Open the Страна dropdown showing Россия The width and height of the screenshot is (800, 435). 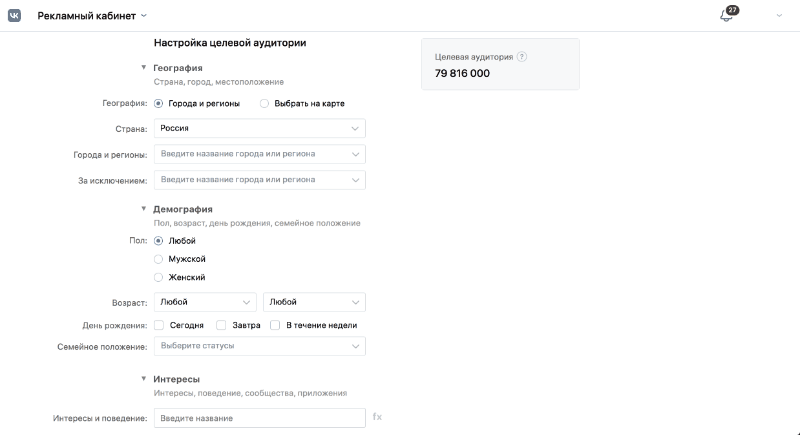(x=260, y=129)
